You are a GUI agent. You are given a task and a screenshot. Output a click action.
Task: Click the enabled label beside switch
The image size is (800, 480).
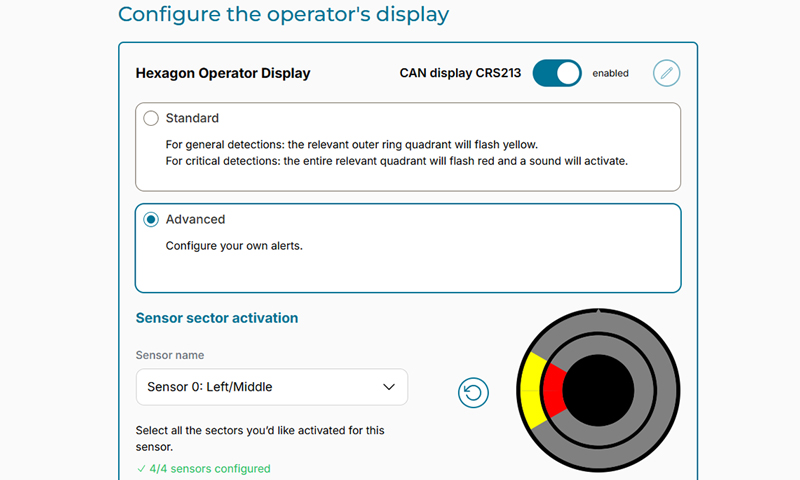[610, 73]
